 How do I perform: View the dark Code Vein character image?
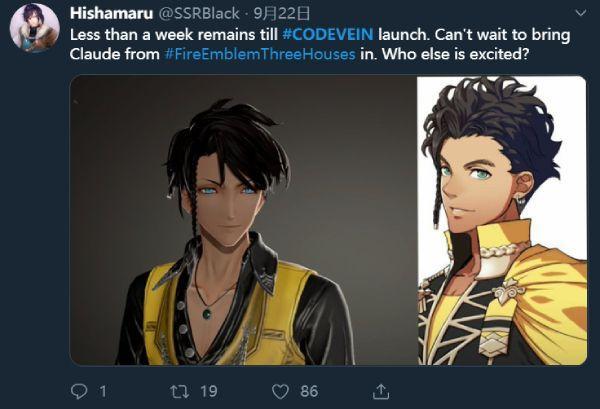tap(243, 220)
